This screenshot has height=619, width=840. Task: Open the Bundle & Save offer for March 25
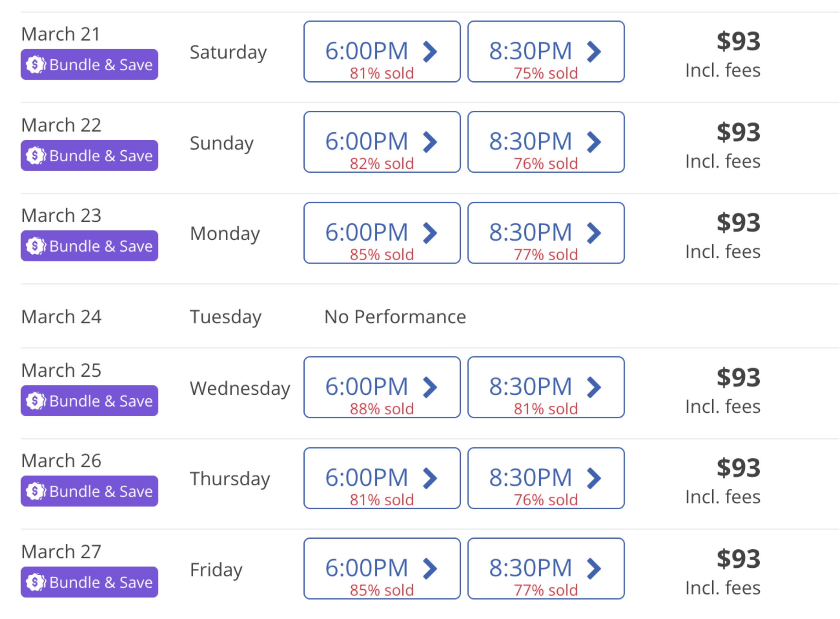coord(89,400)
